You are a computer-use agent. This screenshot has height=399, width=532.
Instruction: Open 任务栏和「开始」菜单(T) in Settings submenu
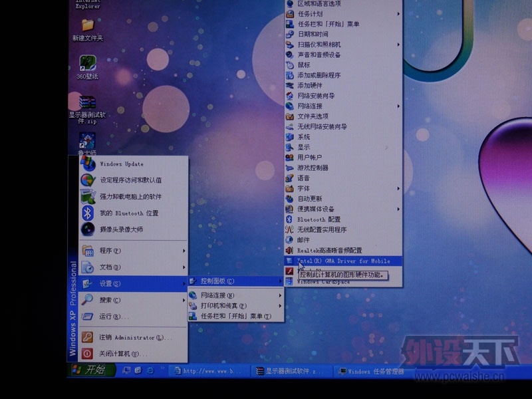pyautogui.click(x=236, y=317)
